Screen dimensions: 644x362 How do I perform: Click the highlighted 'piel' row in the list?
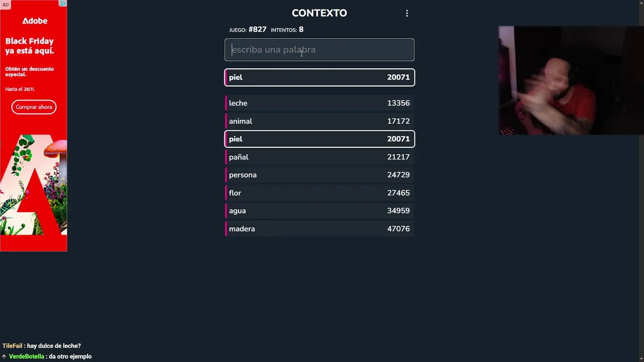click(319, 139)
